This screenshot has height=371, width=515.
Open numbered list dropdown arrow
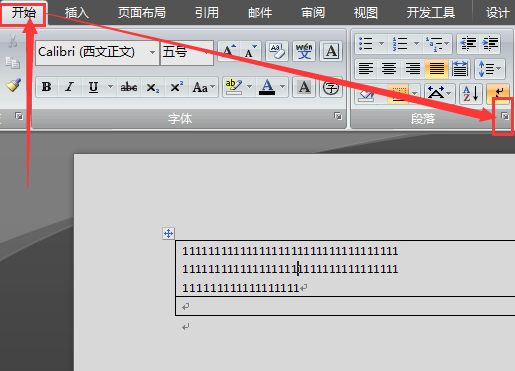416,43
